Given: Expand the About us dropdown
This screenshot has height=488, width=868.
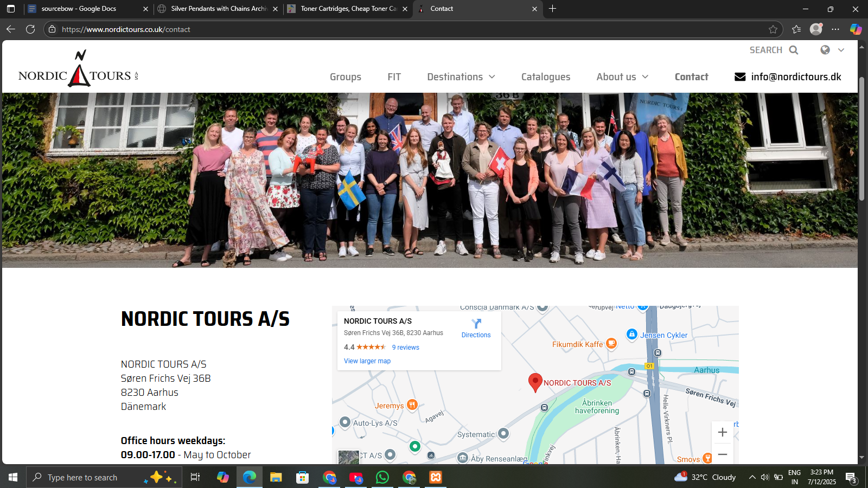Looking at the screenshot, I should [x=622, y=77].
